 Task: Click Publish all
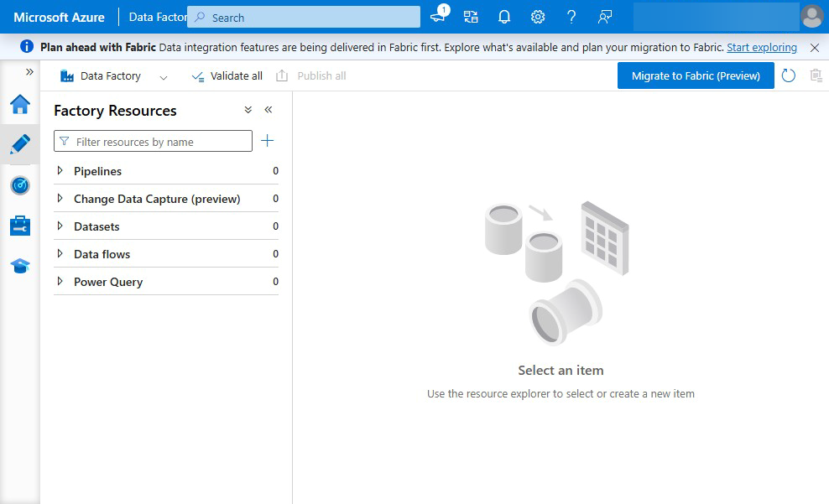(310, 76)
